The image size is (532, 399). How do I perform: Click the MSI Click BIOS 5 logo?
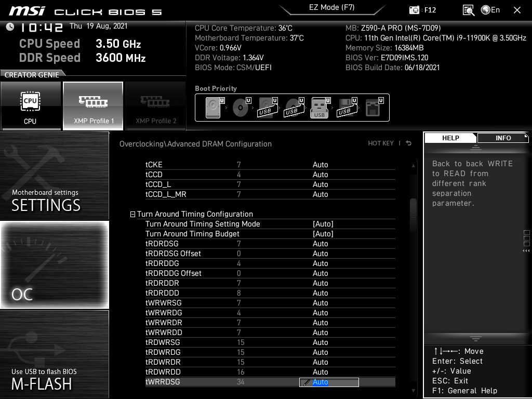point(86,11)
